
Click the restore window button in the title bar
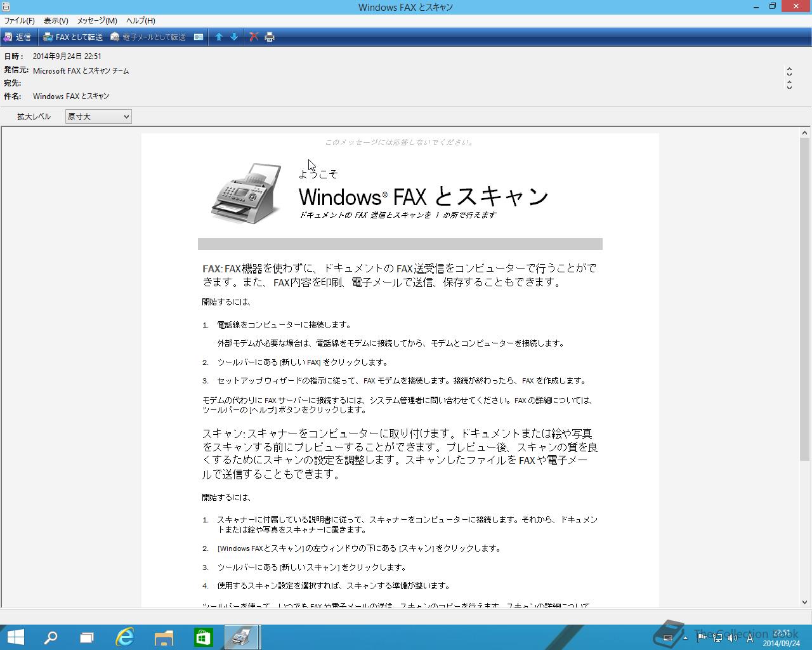pos(773,6)
